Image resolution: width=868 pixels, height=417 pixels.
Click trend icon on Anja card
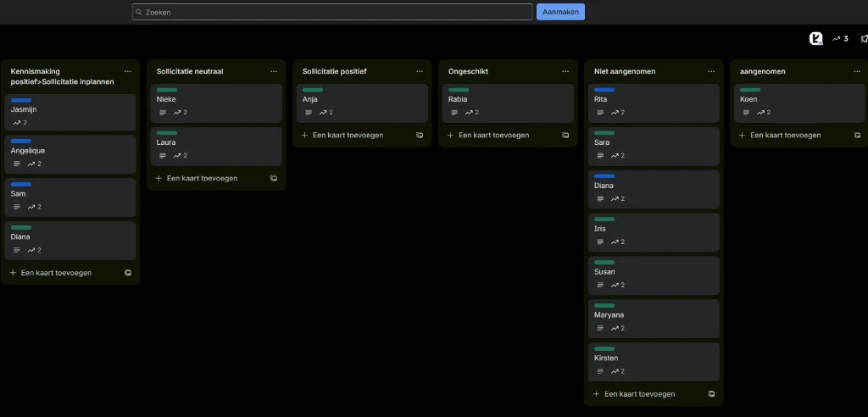click(323, 113)
